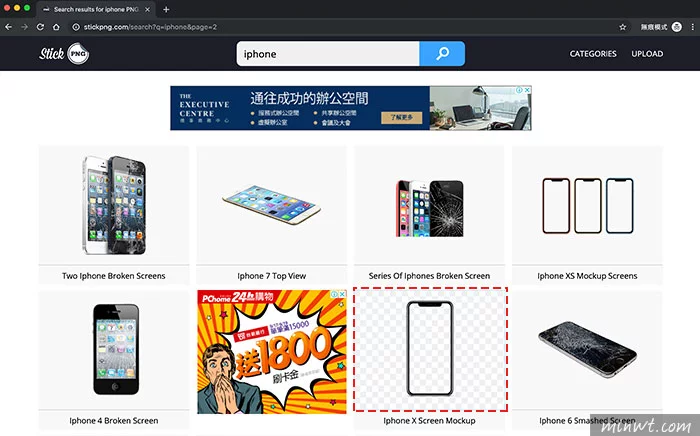This screenshot has width=700, height=436.
Task: Open the UPLOAD page
Action: point(647,54)
